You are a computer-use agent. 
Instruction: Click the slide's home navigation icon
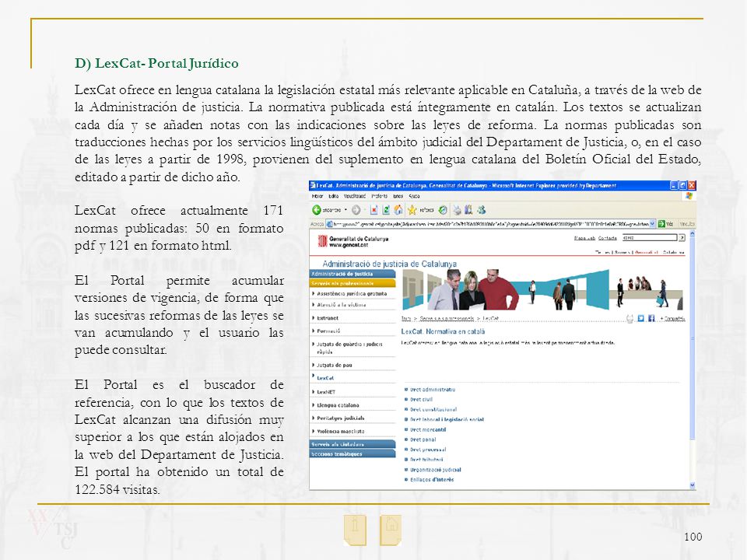coord(391,530)
